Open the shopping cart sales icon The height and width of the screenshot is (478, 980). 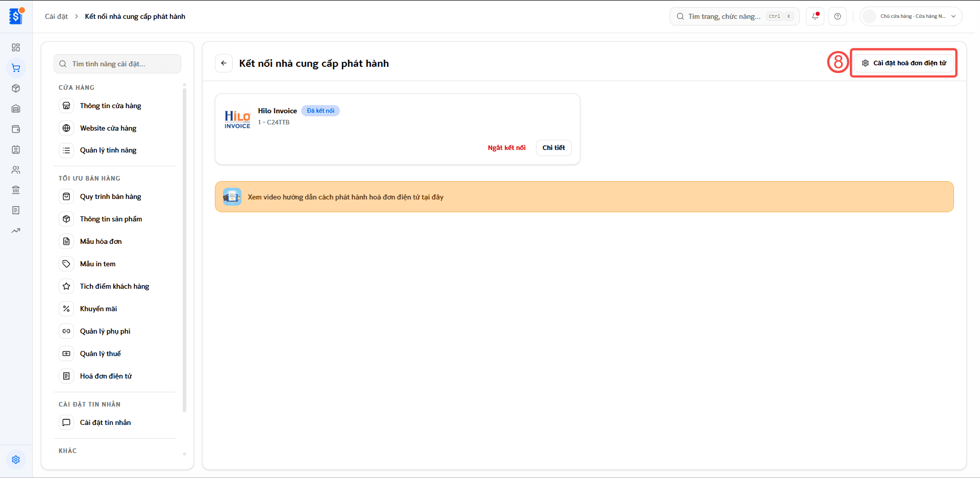[16, 68]
